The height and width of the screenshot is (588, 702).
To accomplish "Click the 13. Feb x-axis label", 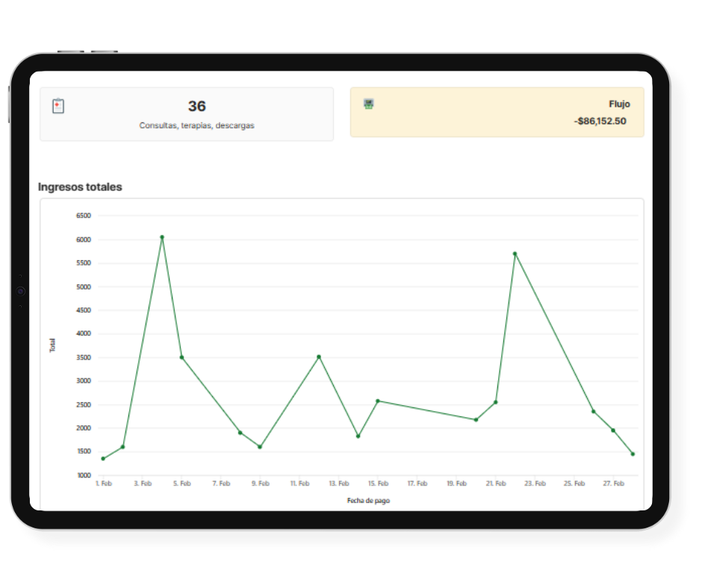I will (338, 484).
